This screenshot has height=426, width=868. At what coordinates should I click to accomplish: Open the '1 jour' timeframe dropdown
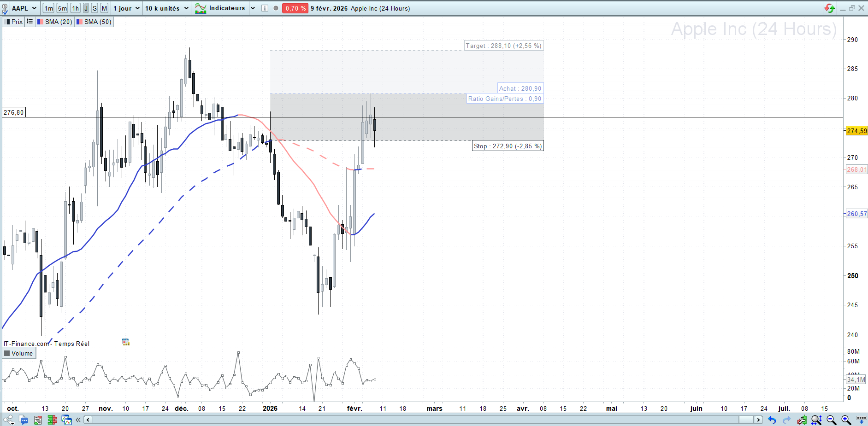(126, 8)
